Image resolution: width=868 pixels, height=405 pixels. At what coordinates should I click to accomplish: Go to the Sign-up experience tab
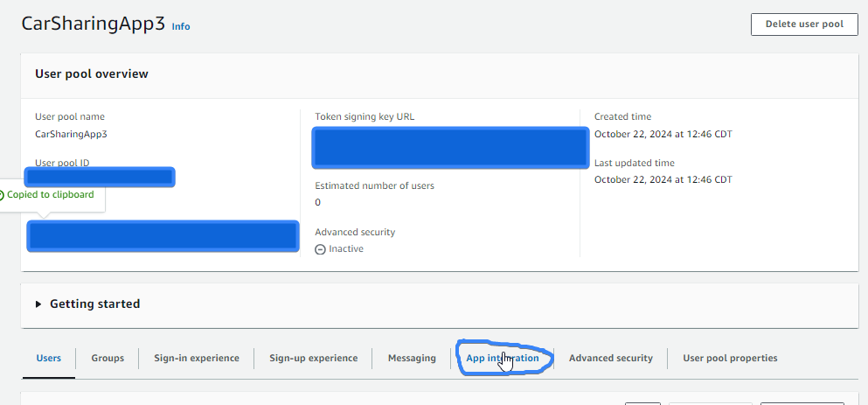(x=313, y=358)
